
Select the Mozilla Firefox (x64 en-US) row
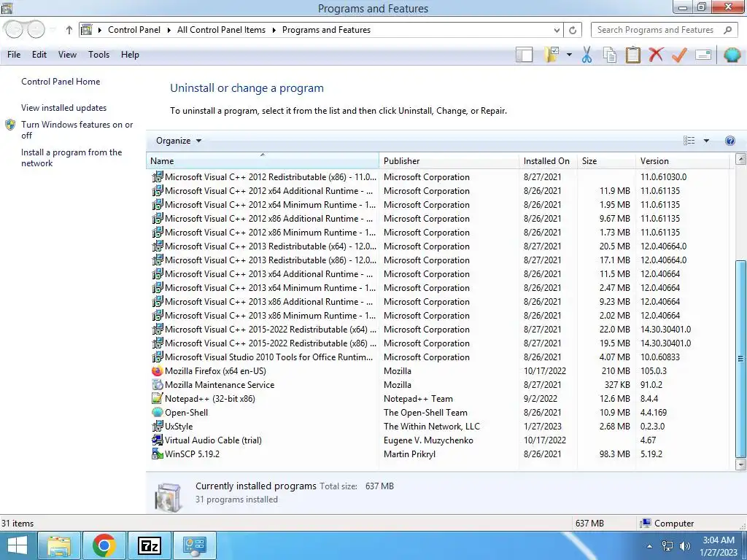point(440,371)
